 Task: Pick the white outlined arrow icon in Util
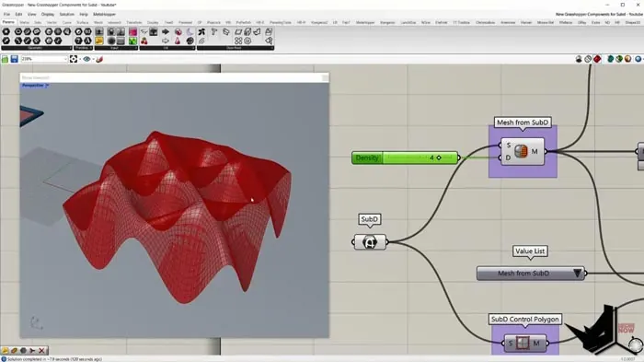pyautogui.click(x=166, y=41)
